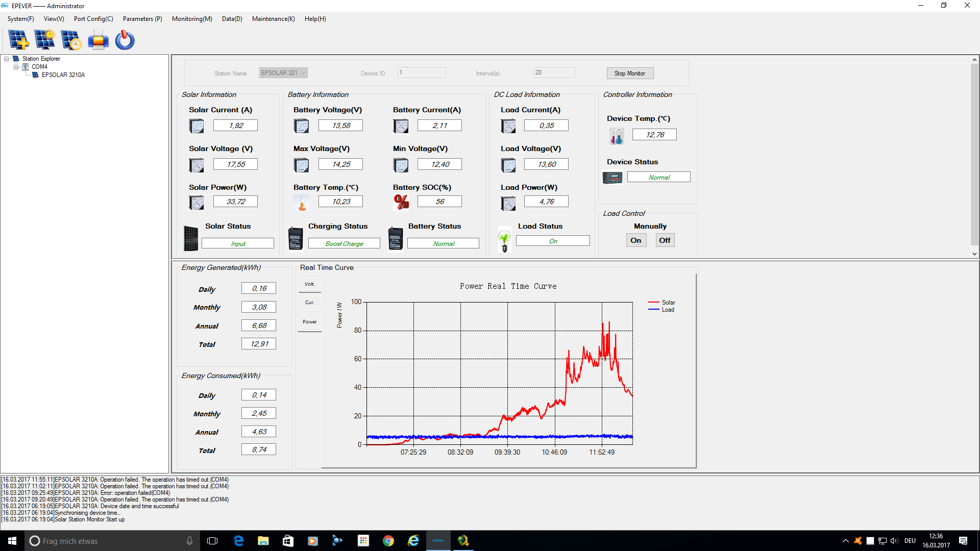Open Chrome from the Windows taskbar
This screenshot has width=980, height=551.
pos(388,541)
